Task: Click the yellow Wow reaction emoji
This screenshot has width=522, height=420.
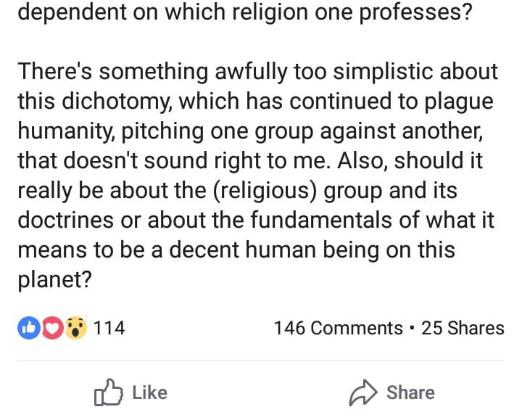Action: pos(76,328)
